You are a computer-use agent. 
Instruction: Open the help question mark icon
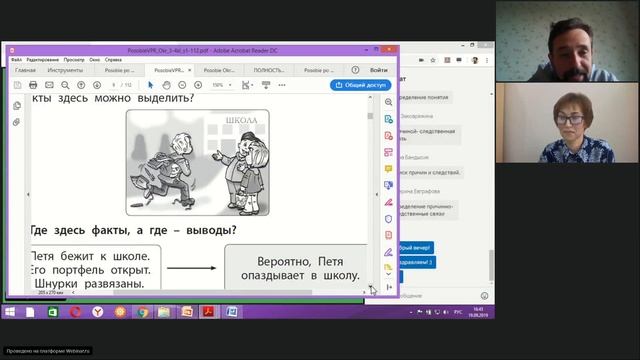(355, 70)
